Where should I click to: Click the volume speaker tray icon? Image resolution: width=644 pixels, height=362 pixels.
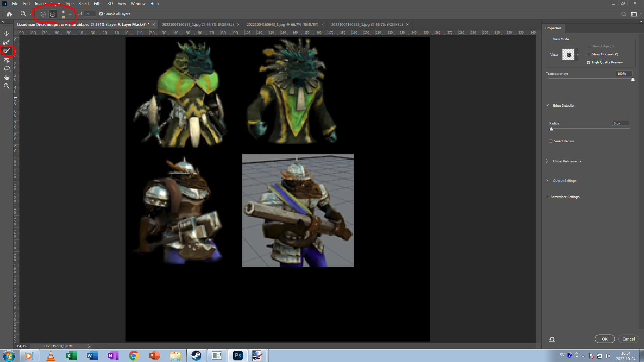[x=607, y=356]
